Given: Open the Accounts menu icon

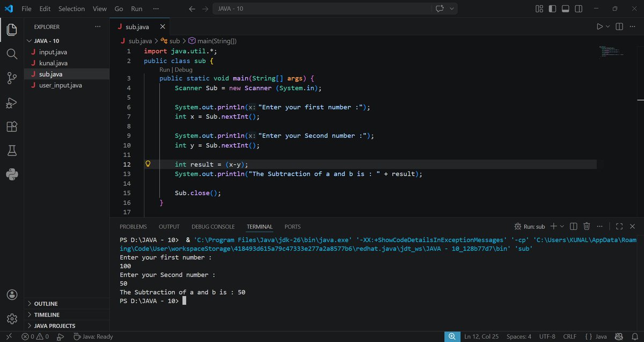Looking at the screenshot, I should pyautogui.click(x=12, y=295).
